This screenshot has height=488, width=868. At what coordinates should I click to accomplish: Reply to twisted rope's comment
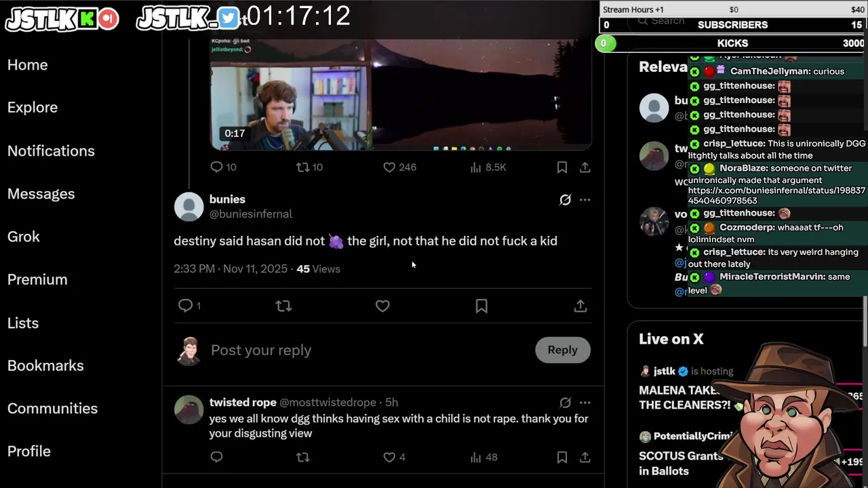[x=216, y=457]
